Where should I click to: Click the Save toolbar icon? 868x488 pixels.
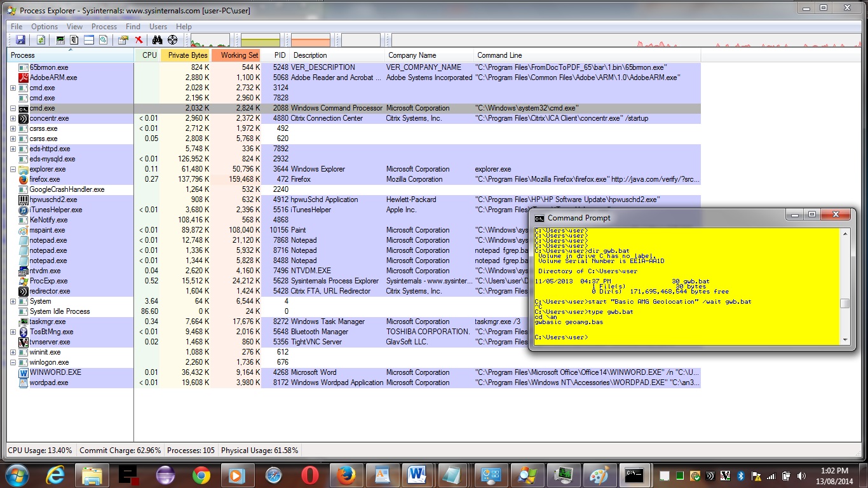[x=20, y=40]
